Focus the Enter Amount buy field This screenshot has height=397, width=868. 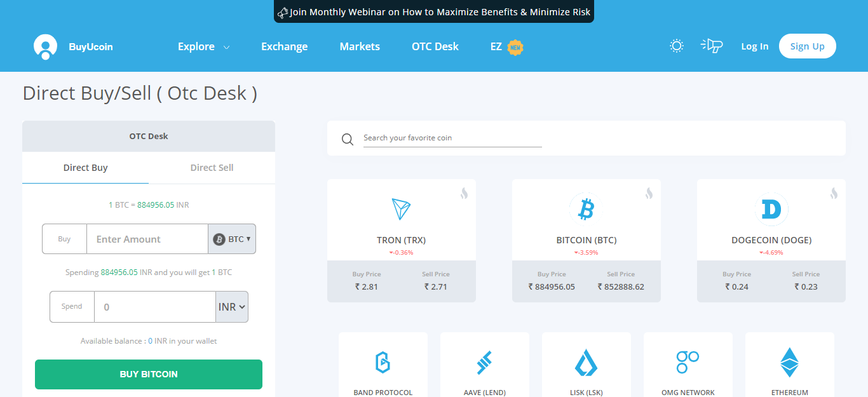[x=147, y=239]
